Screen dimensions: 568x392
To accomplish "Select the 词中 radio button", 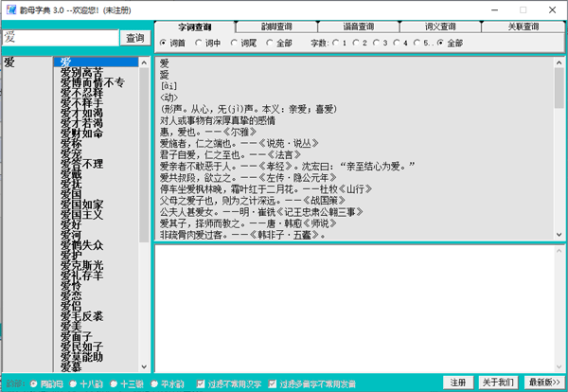I will click(199, 43).
